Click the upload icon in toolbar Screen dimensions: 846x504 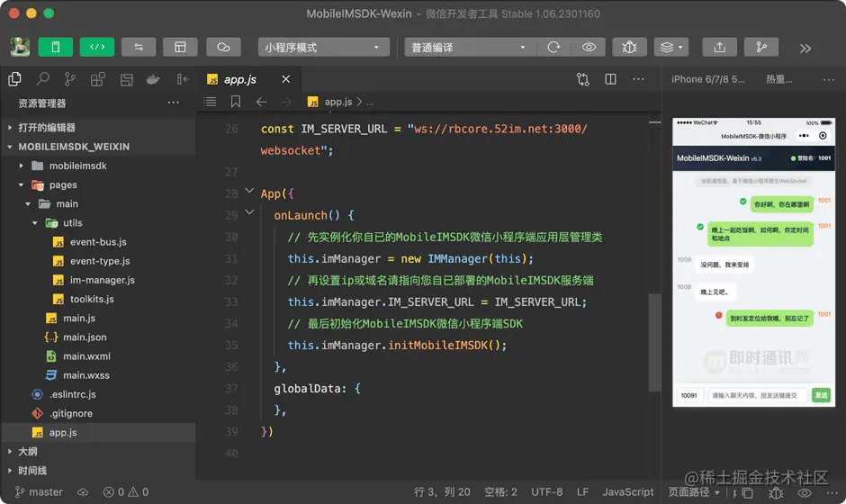720,48
